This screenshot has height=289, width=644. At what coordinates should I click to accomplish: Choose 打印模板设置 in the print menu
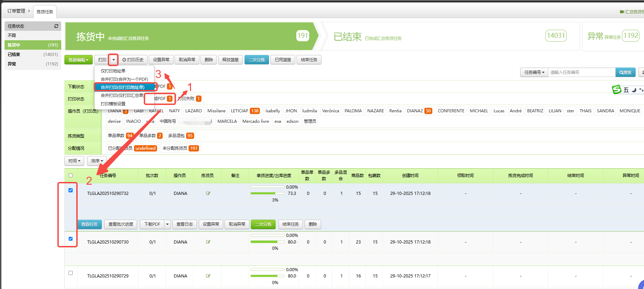coord(113,104)
